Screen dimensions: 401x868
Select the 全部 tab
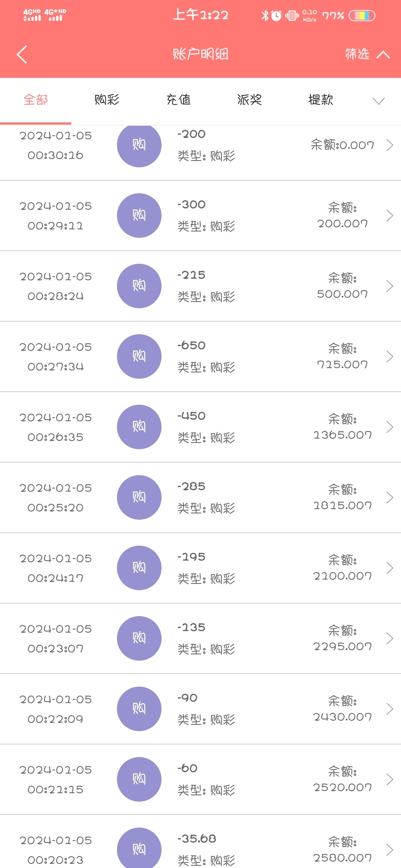(x=36, y=100)
